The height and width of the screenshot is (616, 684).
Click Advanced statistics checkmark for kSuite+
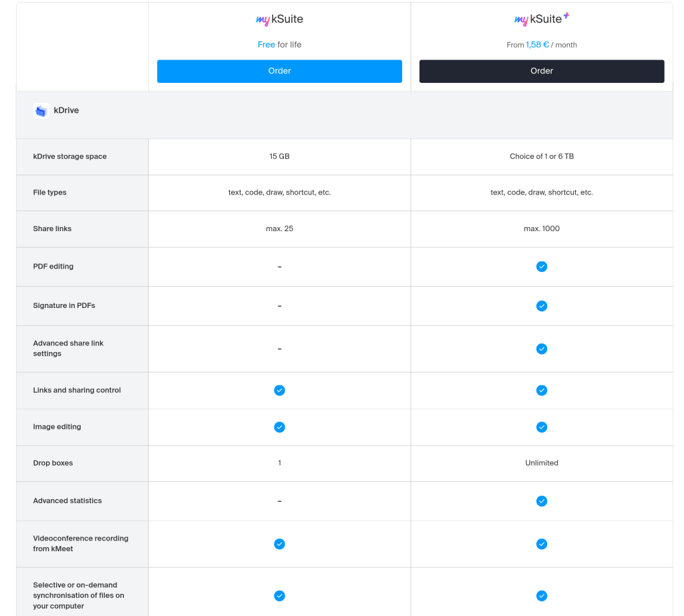pyautogui.click(x=542, y=501)
